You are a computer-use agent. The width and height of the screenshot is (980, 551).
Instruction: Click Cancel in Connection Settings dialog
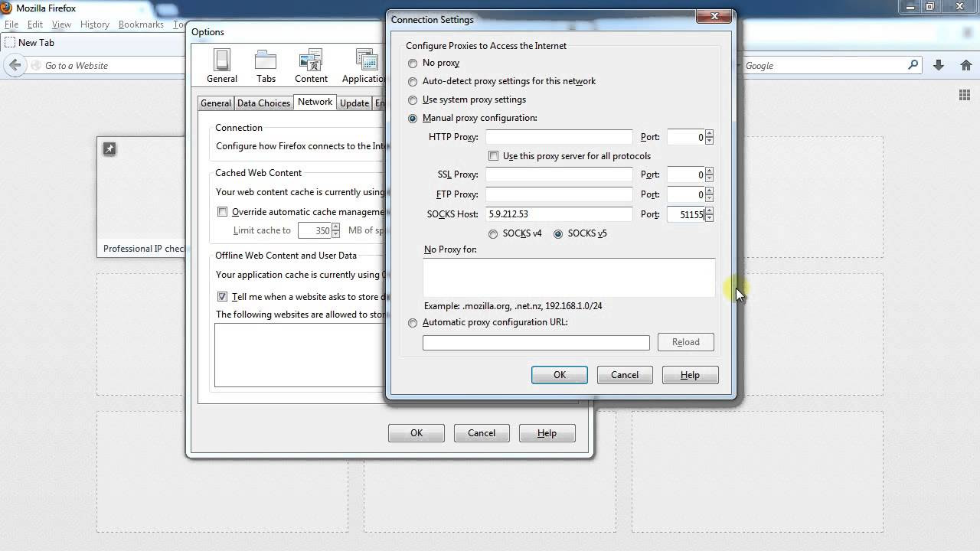[x=625, y=375]
